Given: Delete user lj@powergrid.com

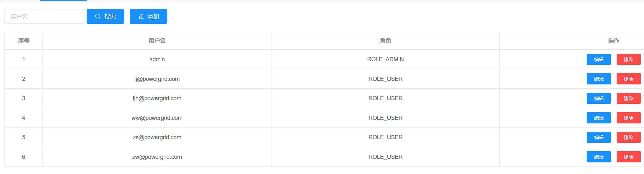Looking at the screenshot, I should click(x=628, y=79).
